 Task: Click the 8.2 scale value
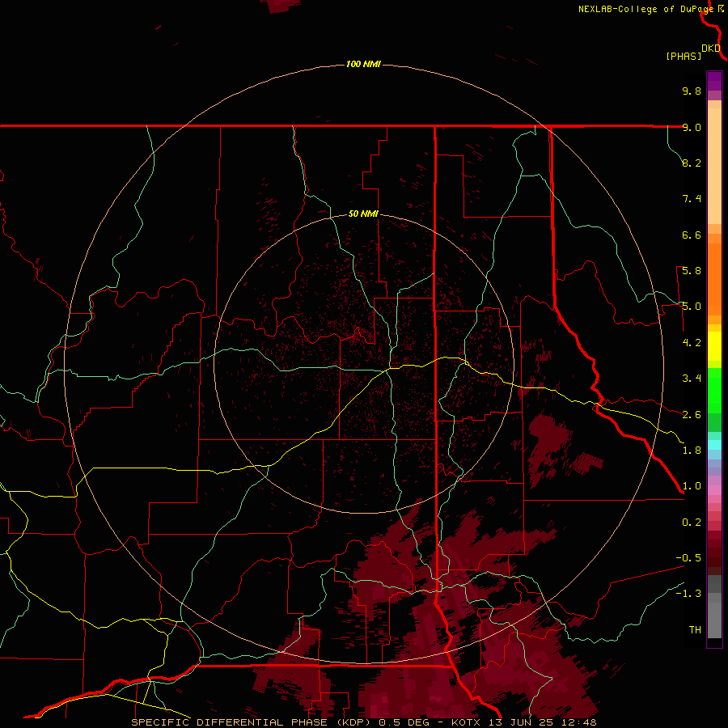click(x=692, y=163)
